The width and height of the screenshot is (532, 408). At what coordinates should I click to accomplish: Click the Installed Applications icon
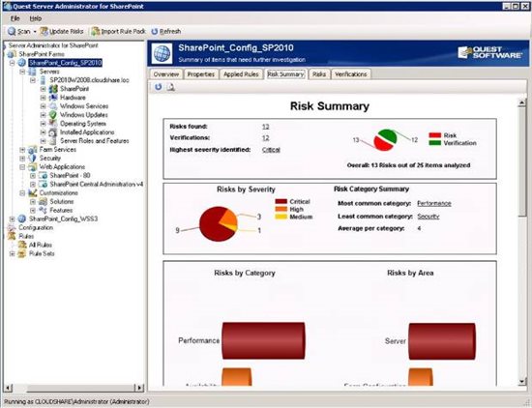[x=53, y=132]
